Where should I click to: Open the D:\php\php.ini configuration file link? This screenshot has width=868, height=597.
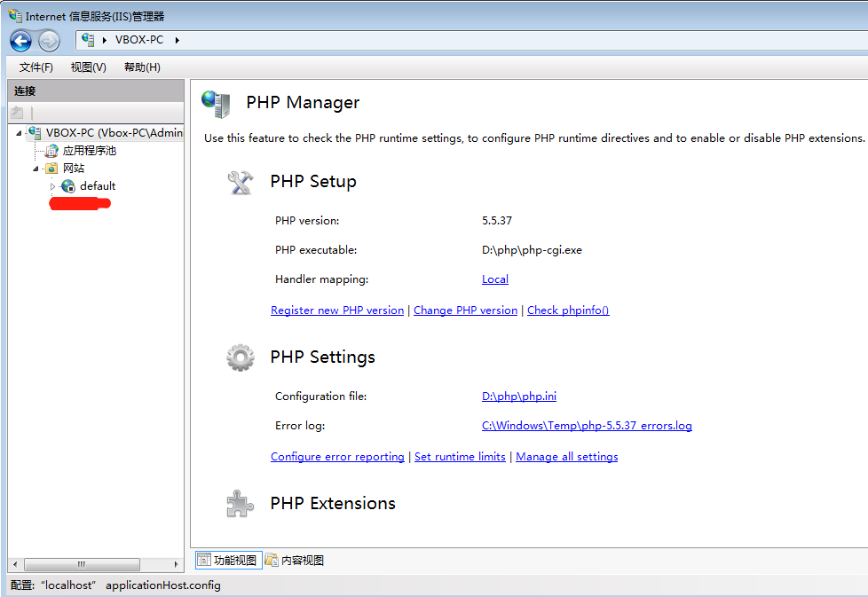pos(519,397)
